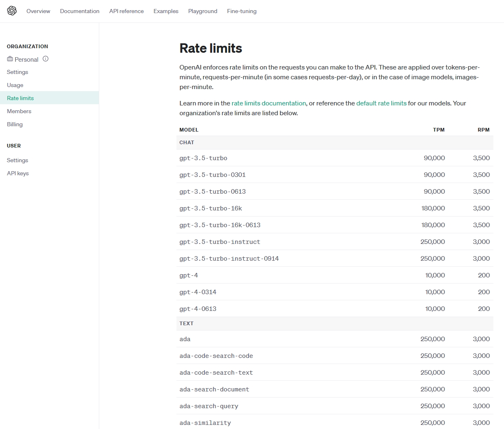Viewport: 504px width, 429px height.
Task: Click the ORGANIZATION sidebar heading
Action: pyautogui.click(x=27, y=47)
